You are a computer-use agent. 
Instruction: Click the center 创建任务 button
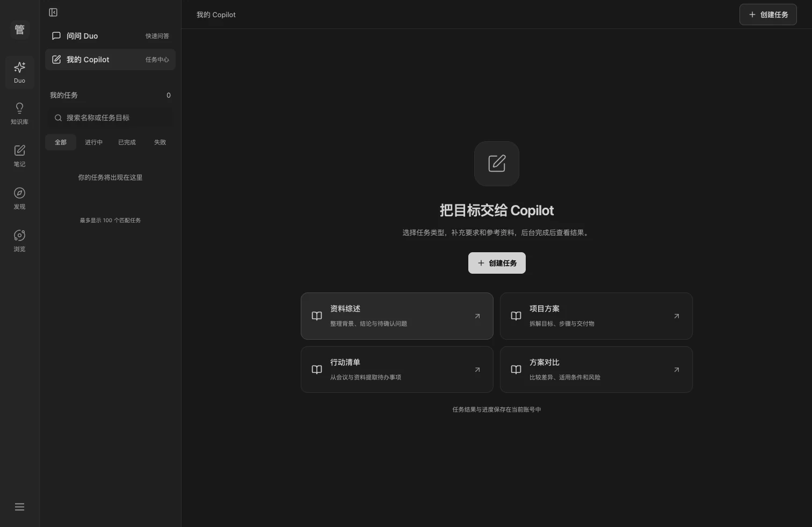(x=497, y=263)
